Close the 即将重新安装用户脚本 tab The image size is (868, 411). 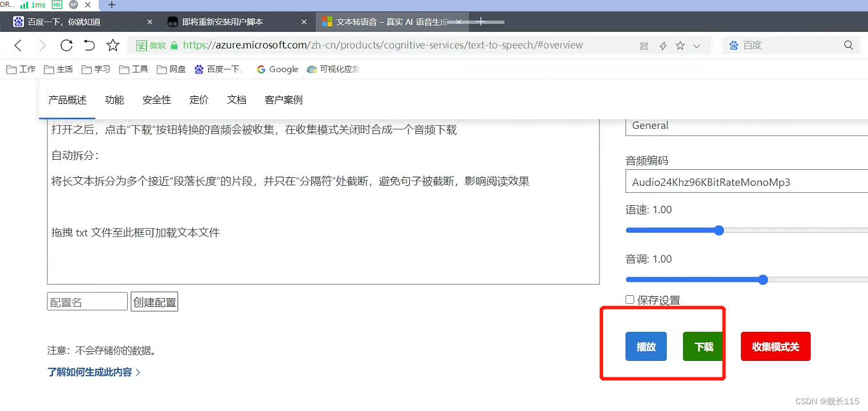[304, 22]
